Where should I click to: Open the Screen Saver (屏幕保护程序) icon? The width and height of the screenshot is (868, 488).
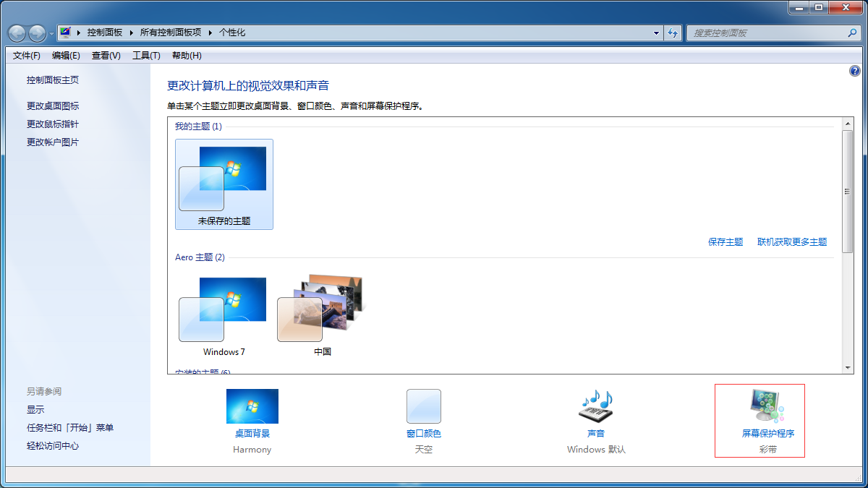[767, 406]
